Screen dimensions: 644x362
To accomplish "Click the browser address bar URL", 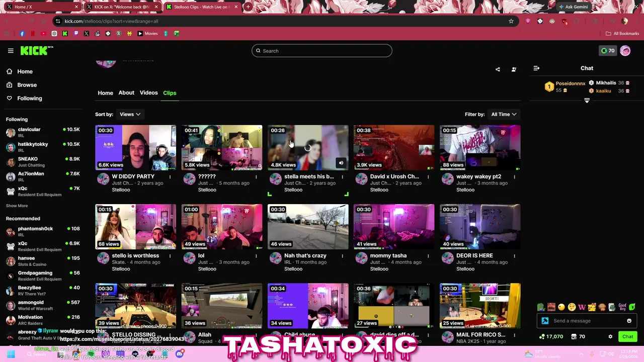I will coord(111,21).
